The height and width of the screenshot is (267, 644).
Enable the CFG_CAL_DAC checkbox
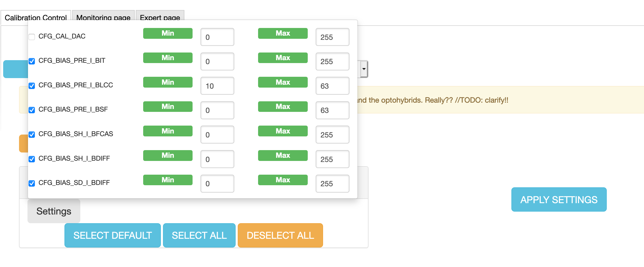click(x=32, y=37)
